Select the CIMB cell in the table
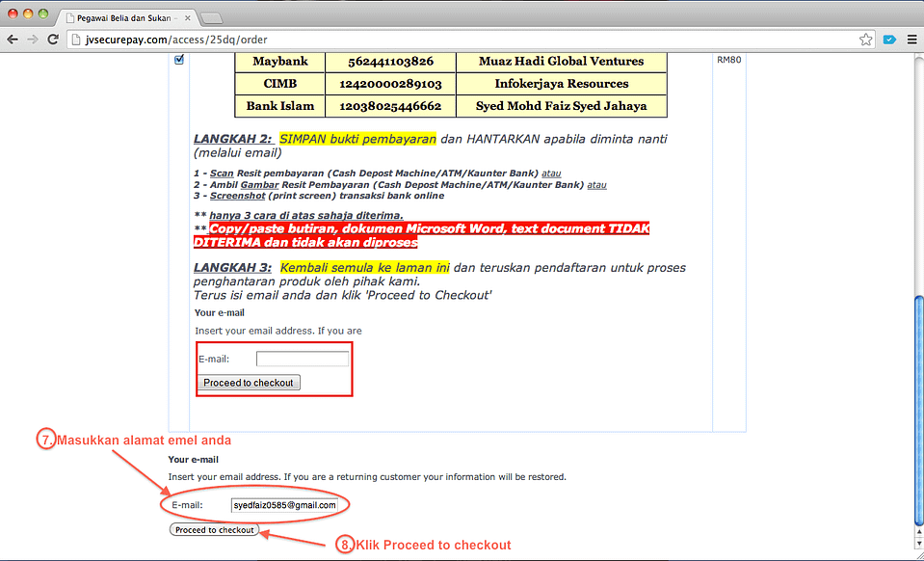Viewport: 924px width, 561px height. [280, 84]
